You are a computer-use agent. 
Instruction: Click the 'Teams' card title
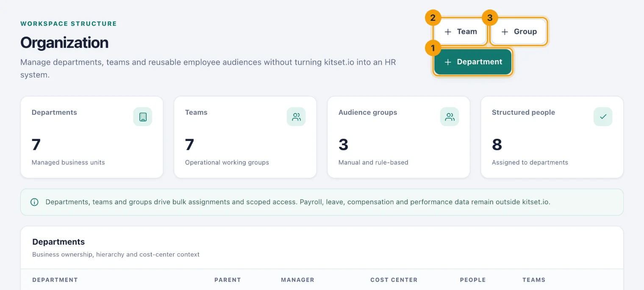pos(196,113)
